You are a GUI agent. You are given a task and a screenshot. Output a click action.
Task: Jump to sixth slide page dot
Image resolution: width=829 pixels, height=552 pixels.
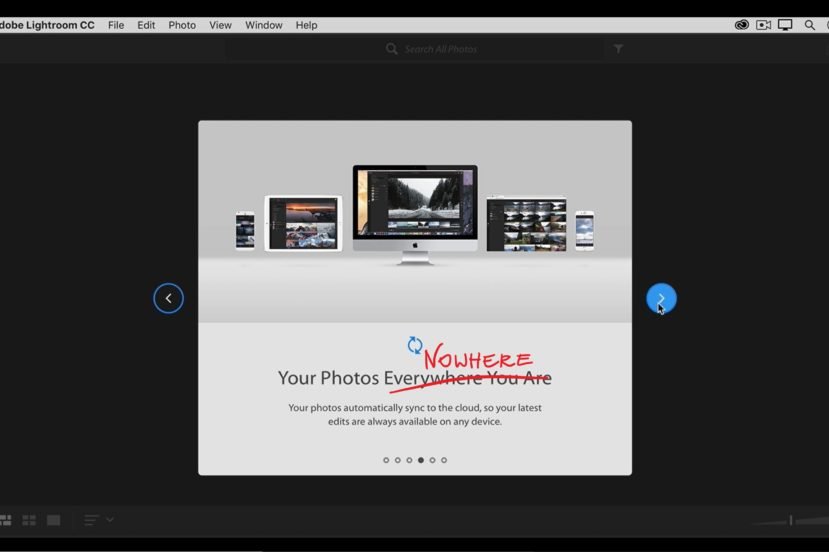[x=444, y=460]
